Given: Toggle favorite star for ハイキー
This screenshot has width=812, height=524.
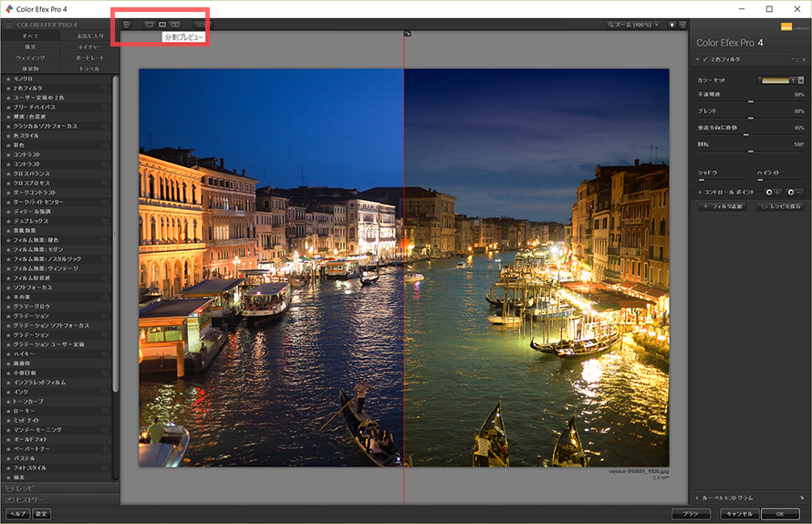Looking at the screenshot, I should coord(8,353).
